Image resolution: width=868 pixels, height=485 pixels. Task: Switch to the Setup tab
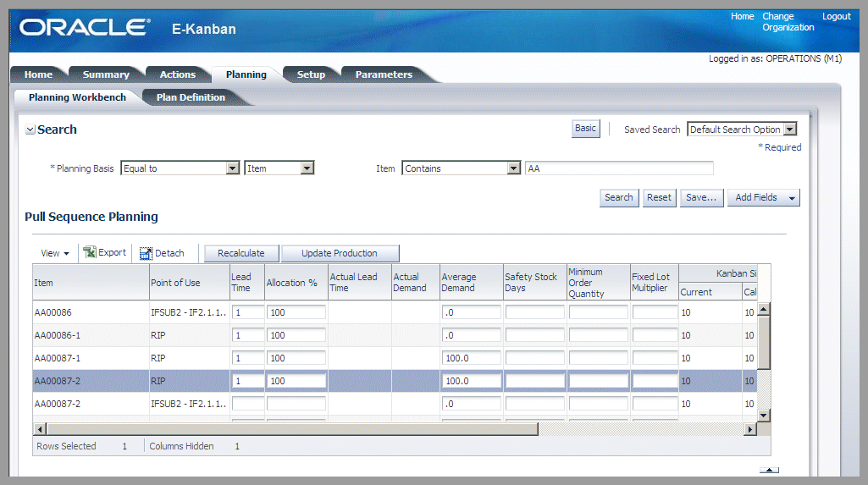[x=311, y=74]
